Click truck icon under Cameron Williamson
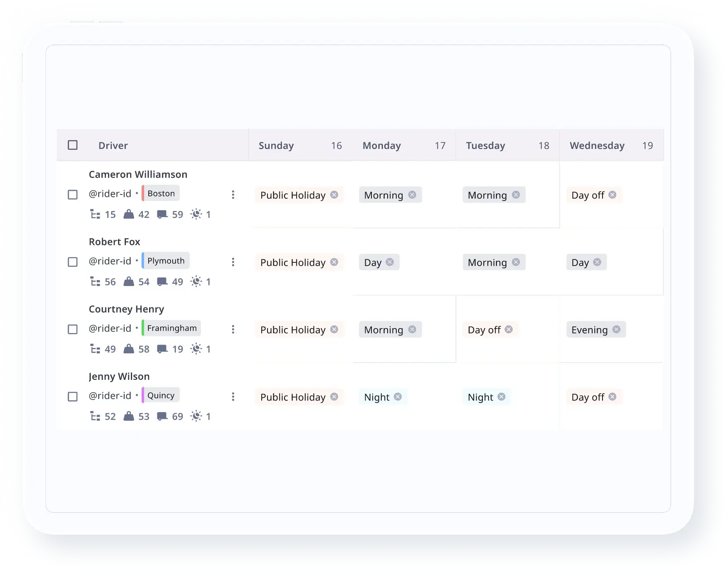Screen dimensions: 728x571 pyautogui.click(x=162, y=214)
